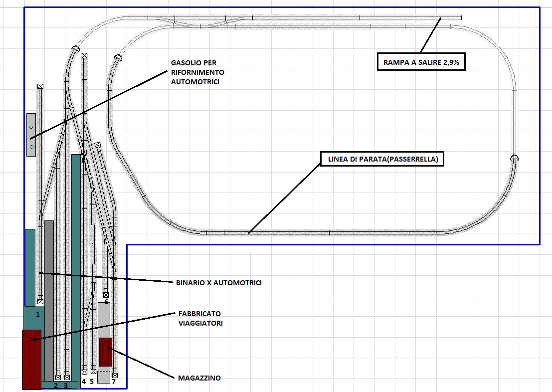Click the buffer stop above track number 7
Image resolution: width=552 pixels, height=392 pixels.
tap(115, 375)
